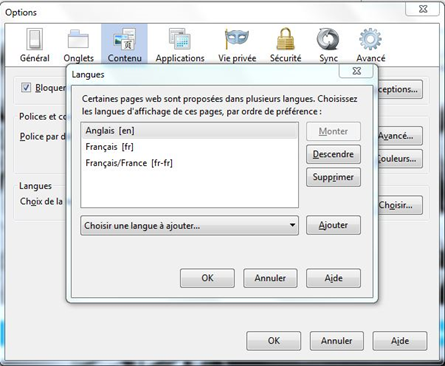Open Avancé fonts button in Options window
Image resolution: width=445 pixels, height=366 pixels.
(400, 136)
